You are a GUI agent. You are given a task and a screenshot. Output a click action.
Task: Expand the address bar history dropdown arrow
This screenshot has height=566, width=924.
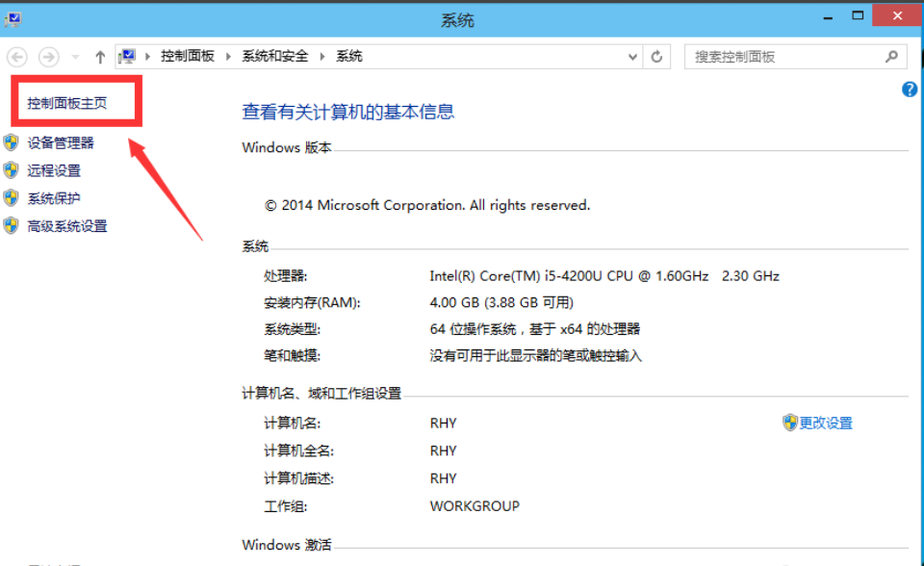[632, 57]
